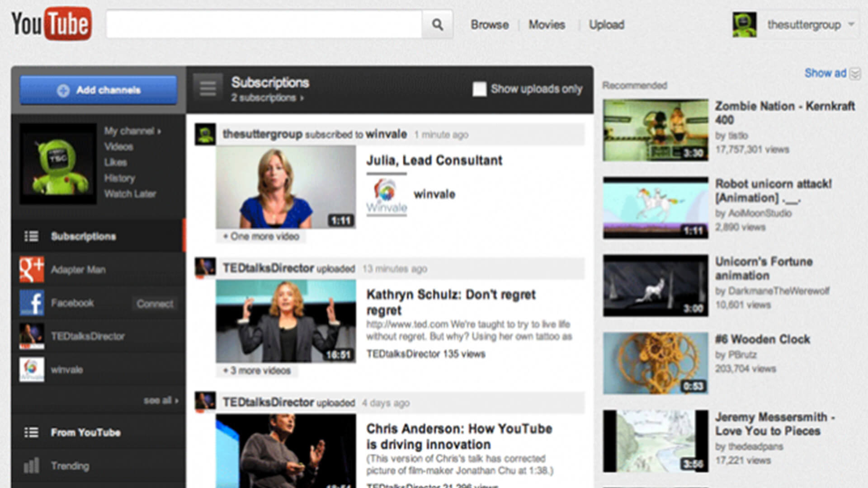Open the thesuttergroup account dropdown arrow

[851, 24]
